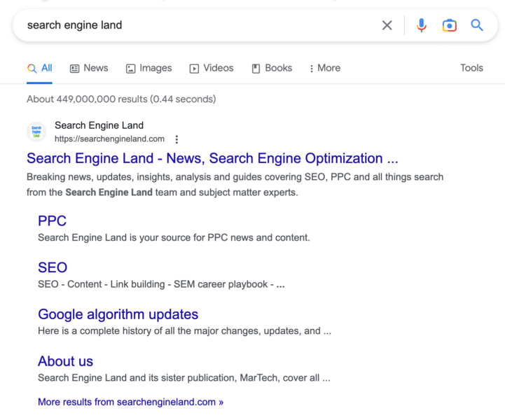Click the blue magnifying glass search icon
Image resolution: width=505 pixels, height=420 pixels.
(477, 25)
